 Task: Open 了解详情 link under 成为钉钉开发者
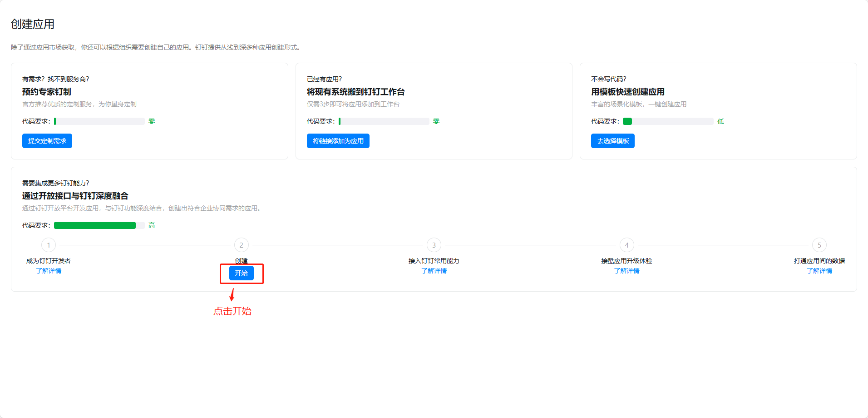tap(49, 271)
